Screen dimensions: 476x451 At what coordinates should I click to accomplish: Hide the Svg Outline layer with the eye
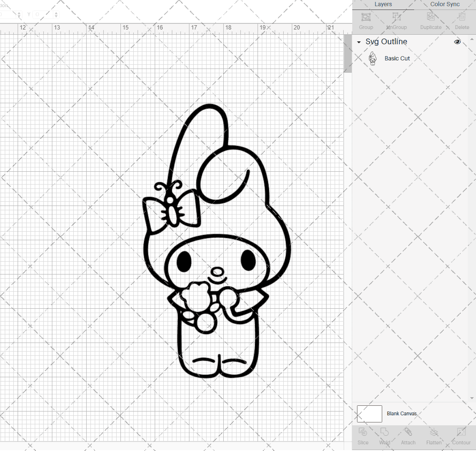click(x=457, y=42)
